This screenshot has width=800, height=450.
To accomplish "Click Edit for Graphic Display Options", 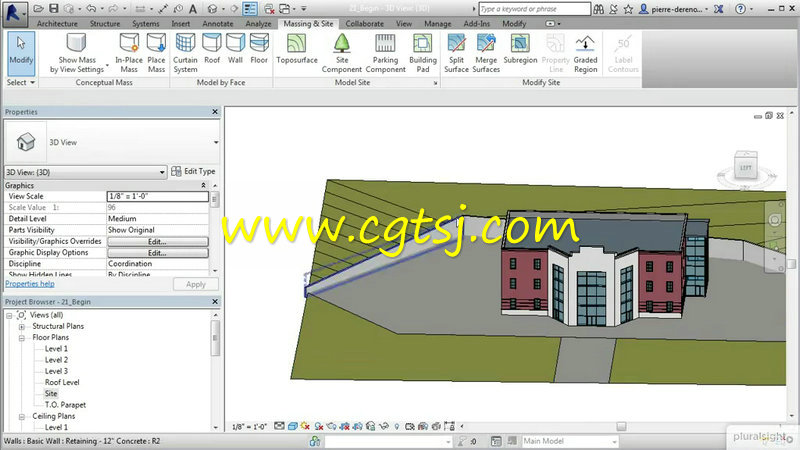I will [158, 253].
